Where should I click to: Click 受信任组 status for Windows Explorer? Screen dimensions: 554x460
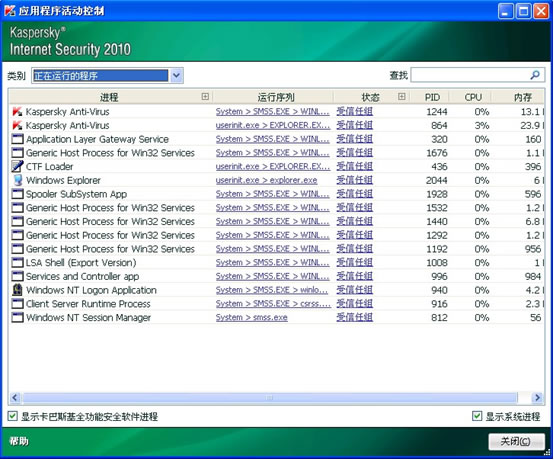(x=354, y=180)
